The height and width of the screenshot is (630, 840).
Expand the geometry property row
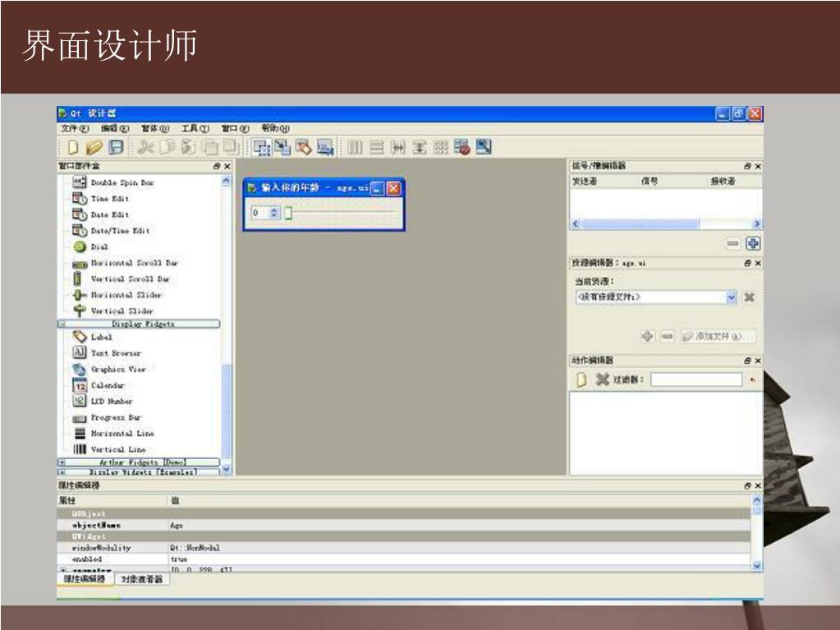point(63,570)
